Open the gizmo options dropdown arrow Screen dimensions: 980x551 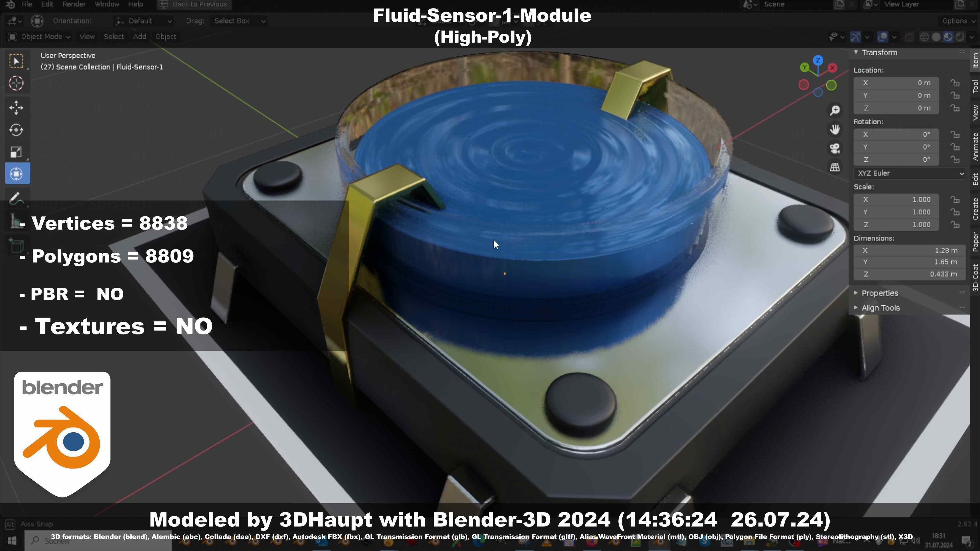pyautogui.click(x=867, y=37)
